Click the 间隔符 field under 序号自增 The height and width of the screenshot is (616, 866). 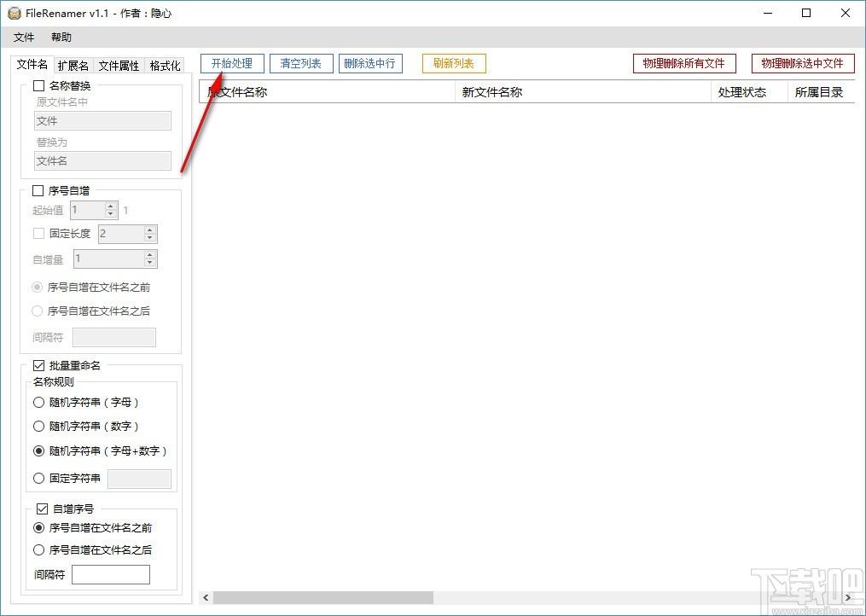click(114, 337)
